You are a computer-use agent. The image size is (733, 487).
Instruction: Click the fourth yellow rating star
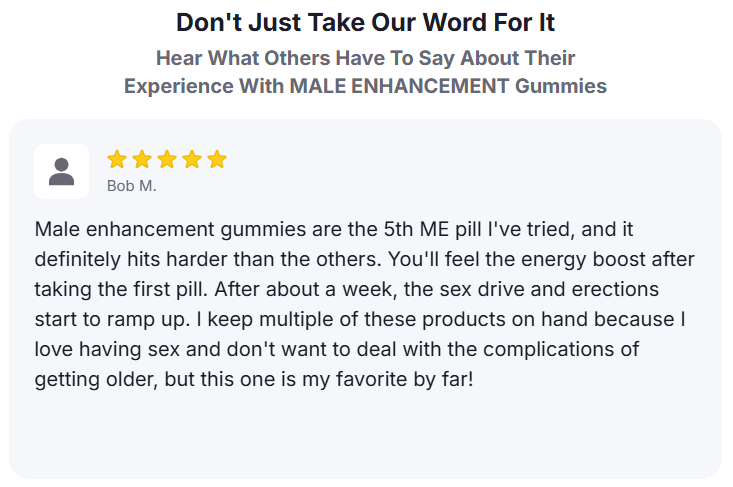click(x=192, y=159)
